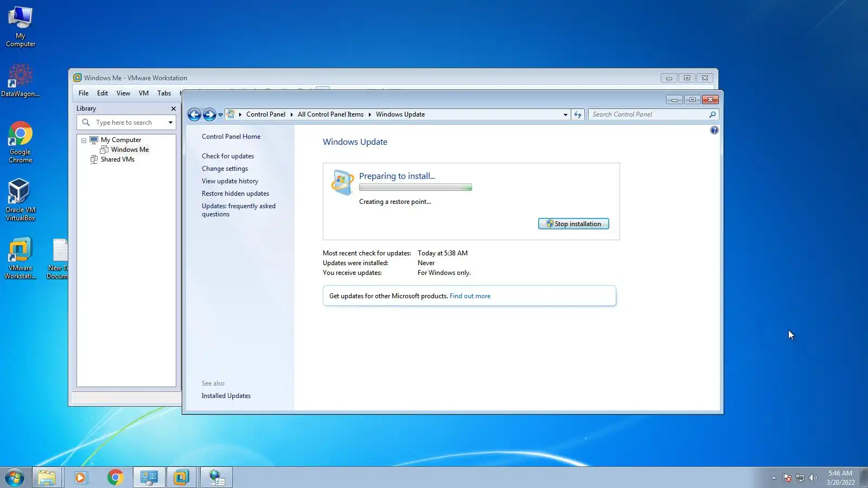Open Windows Explorer from the taskbar
This screenshot has width=868, height=488.
pyautogui.click(x=47, y=478)
